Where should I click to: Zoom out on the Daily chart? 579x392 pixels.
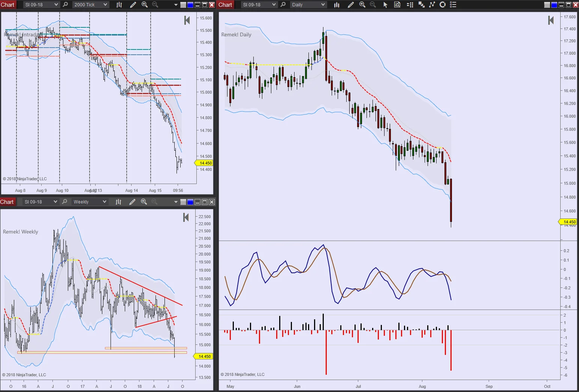tap(373, 5)
